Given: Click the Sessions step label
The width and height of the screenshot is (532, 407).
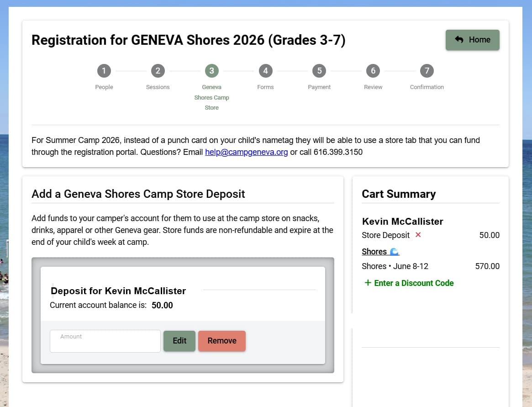Looking at the screenshot, I should click(x=158, y=87).
